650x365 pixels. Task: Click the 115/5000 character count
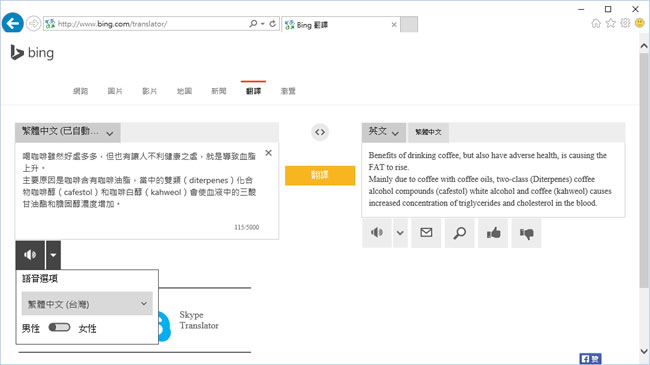[247, 227]
